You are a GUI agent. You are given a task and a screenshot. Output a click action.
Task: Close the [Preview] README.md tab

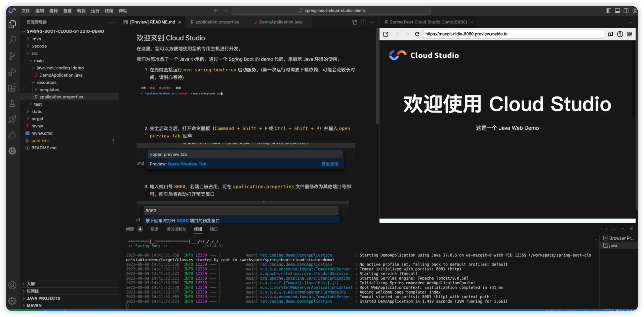click(180, 22)
